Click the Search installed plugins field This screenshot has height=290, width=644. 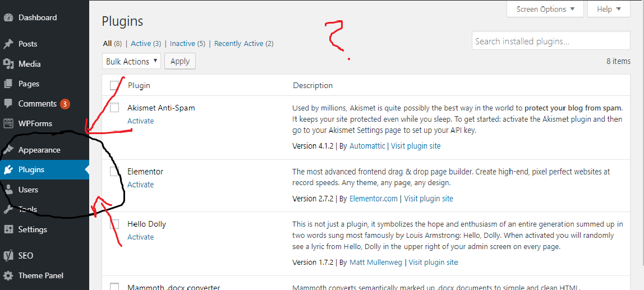pos(551,41)
